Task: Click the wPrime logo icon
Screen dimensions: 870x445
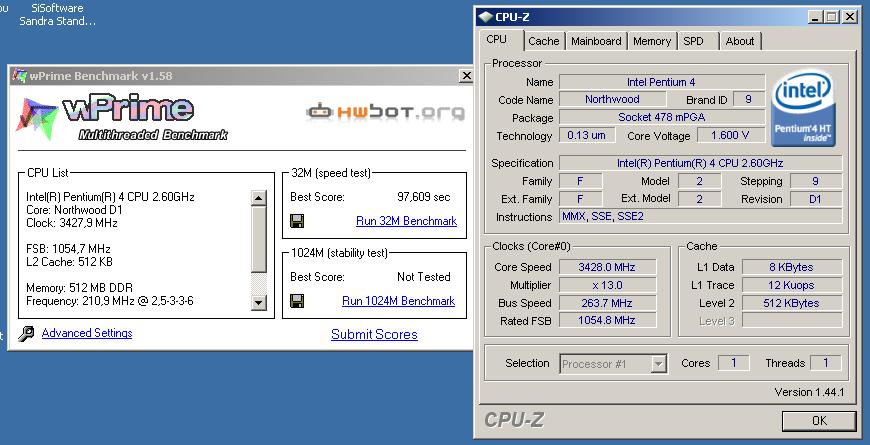Action: 37,118
